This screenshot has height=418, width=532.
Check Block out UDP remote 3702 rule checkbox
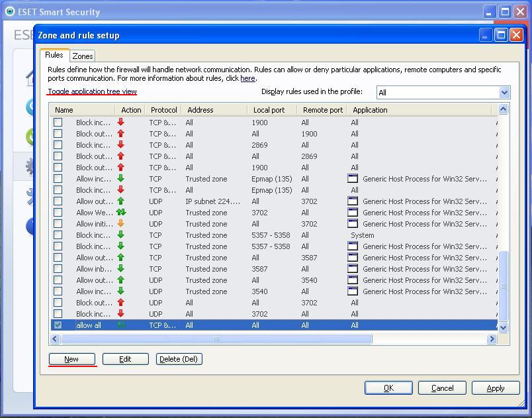pos(58,302)
